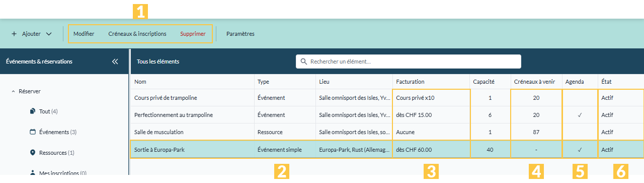Click Modifier in the toolbar
The width and height of the screenshot is (644, 183).
tap(84, 34)
